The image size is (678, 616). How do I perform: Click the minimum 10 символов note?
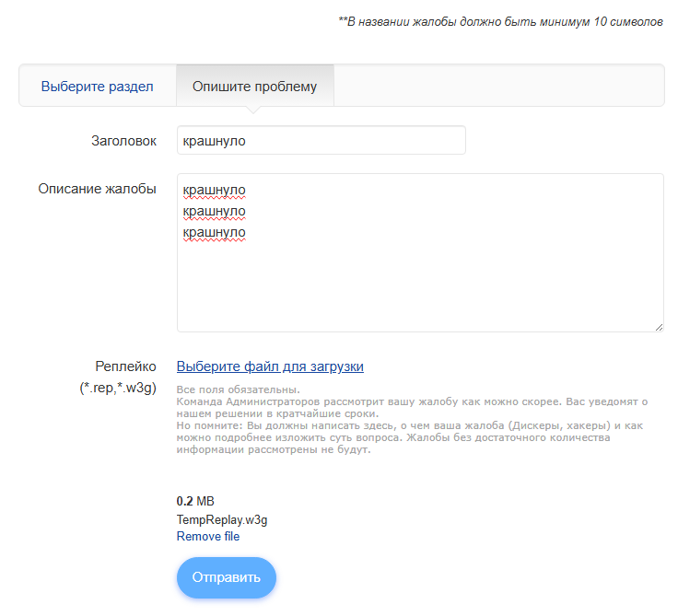[x=501, y=21]
